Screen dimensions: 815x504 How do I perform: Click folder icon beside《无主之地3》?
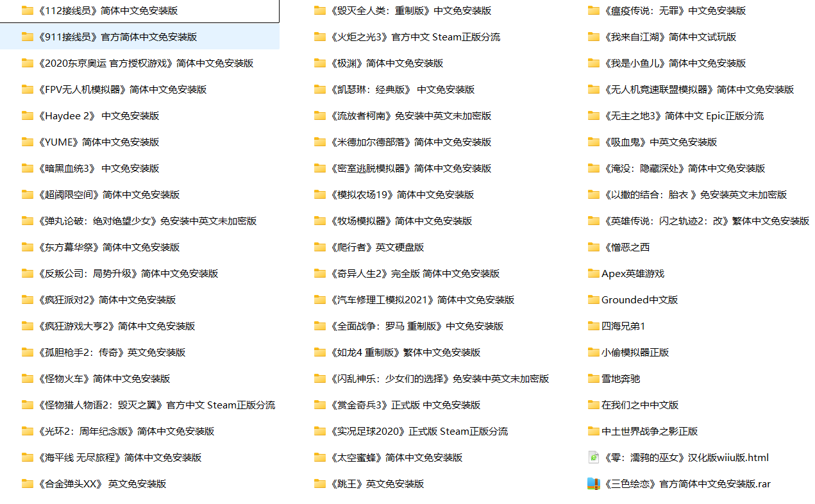594,115
